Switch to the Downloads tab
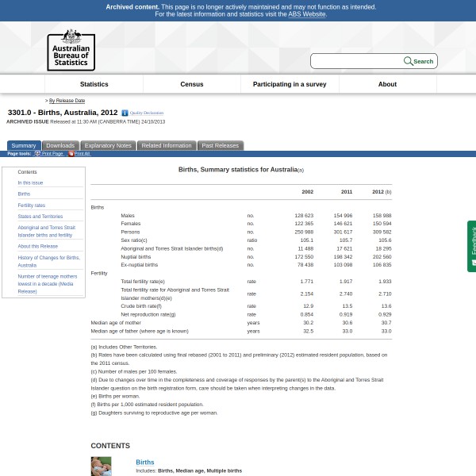The image size is (476, 476). click(60, 146)
